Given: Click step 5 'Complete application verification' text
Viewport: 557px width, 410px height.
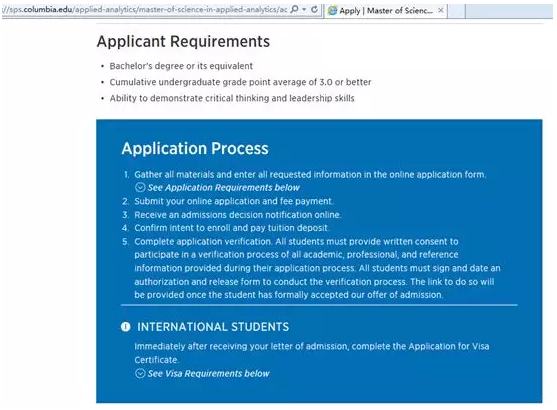Looking at the screenshot, I should pos(317,268).
